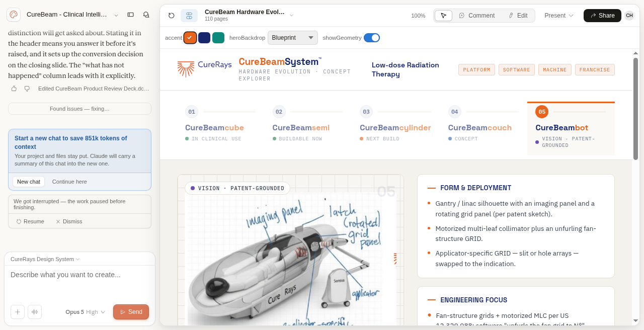Click the Send button
The image size is (644, 330).
[x=131, y=312]
